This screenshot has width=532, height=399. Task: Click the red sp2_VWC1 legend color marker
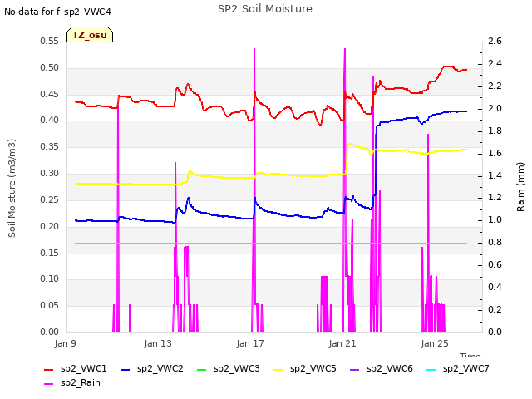pos(49,369)
